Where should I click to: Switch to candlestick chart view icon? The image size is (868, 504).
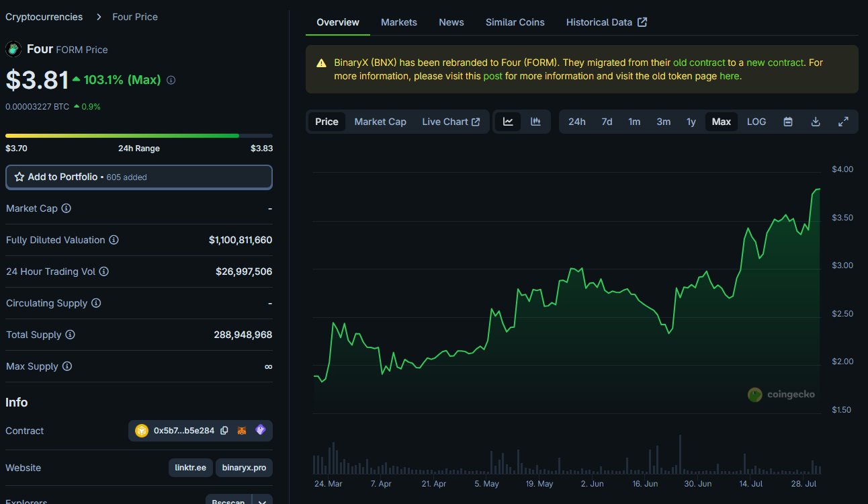click(535, 122)
